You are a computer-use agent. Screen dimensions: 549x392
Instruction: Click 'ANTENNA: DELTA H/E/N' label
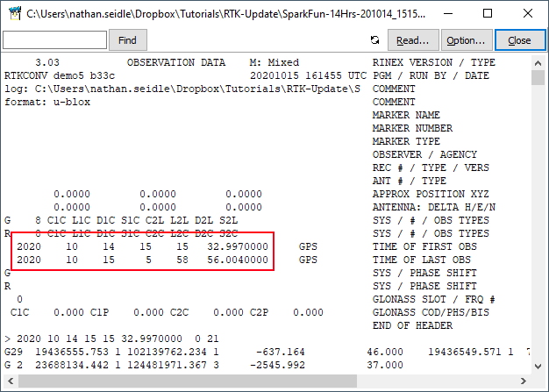[434, 208]
